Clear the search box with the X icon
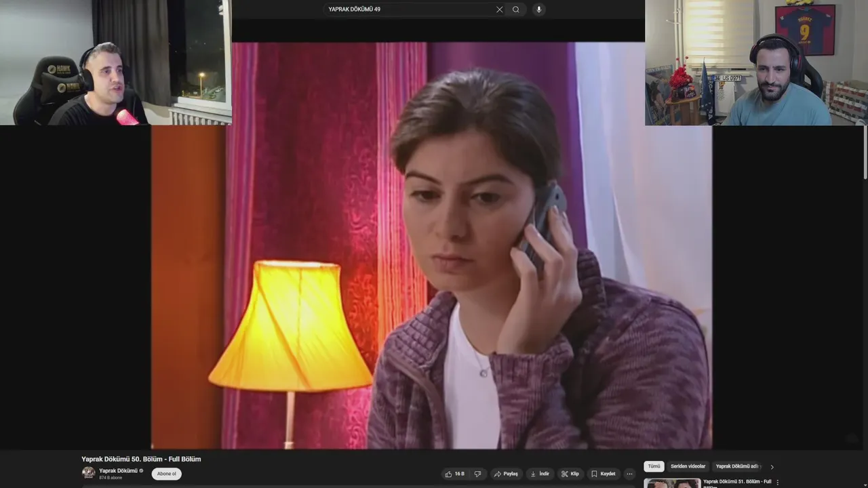 coord(500,9)
